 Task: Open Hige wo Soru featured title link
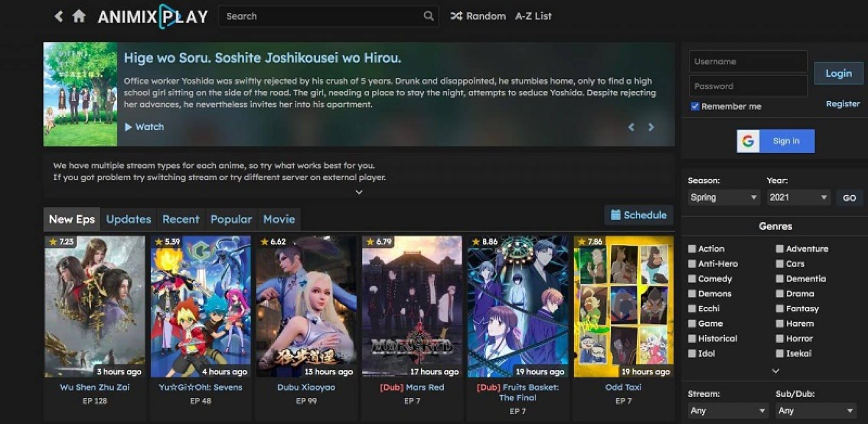(262, 58)
